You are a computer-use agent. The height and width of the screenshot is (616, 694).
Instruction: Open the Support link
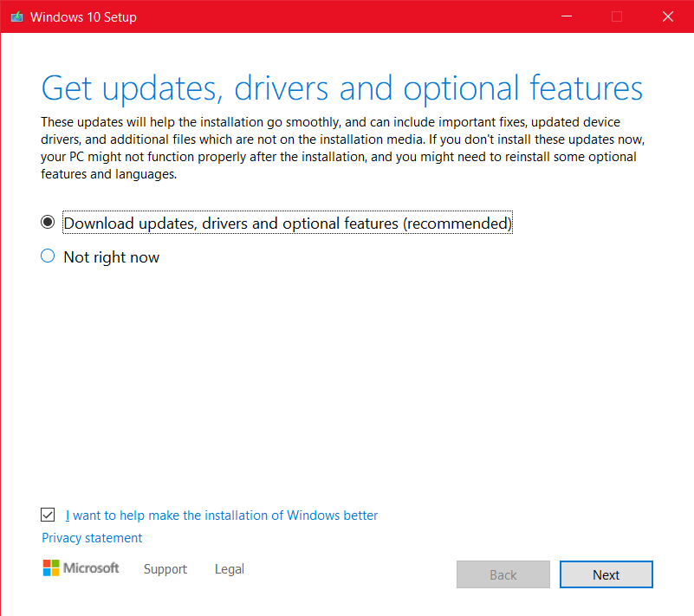pyautogui.click(x=165, y=568)
